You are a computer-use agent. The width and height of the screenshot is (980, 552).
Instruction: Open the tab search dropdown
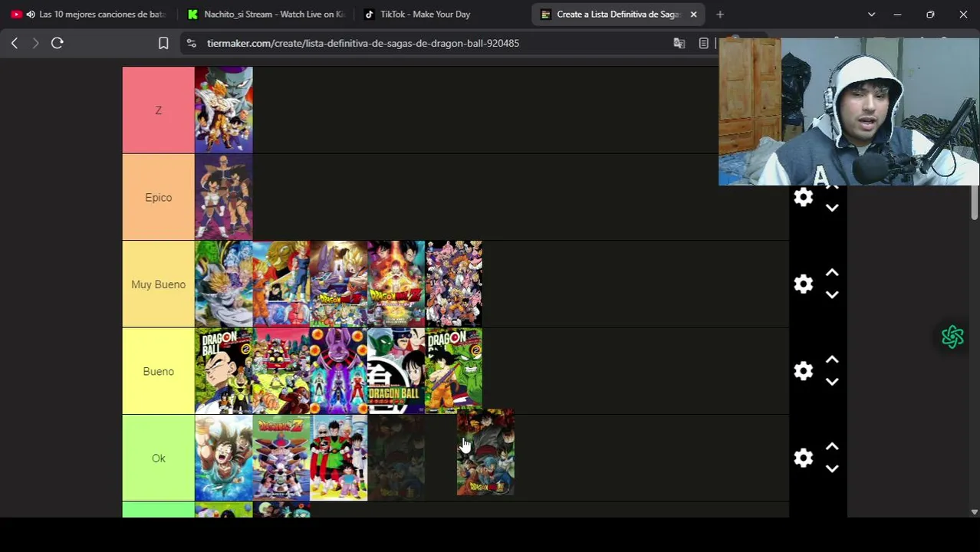(x=871, y=15)
